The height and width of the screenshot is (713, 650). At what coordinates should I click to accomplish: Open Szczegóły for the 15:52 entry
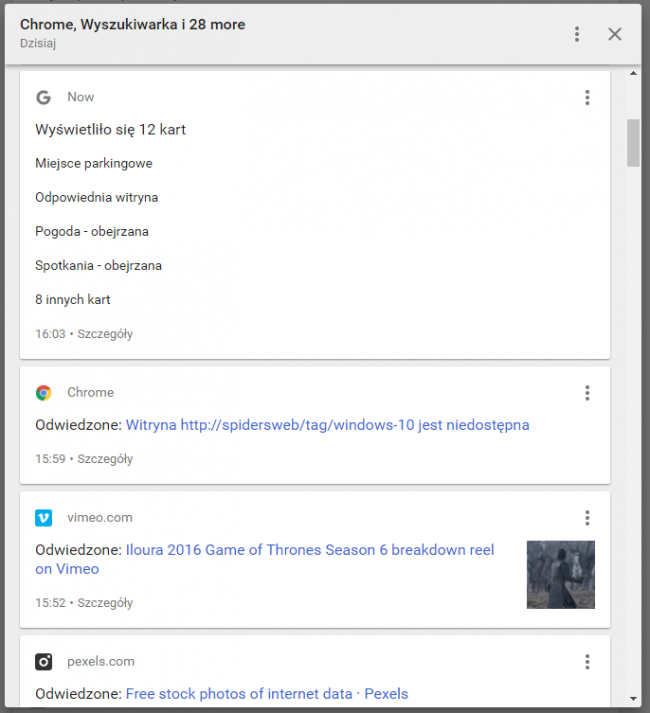point(105,603)
